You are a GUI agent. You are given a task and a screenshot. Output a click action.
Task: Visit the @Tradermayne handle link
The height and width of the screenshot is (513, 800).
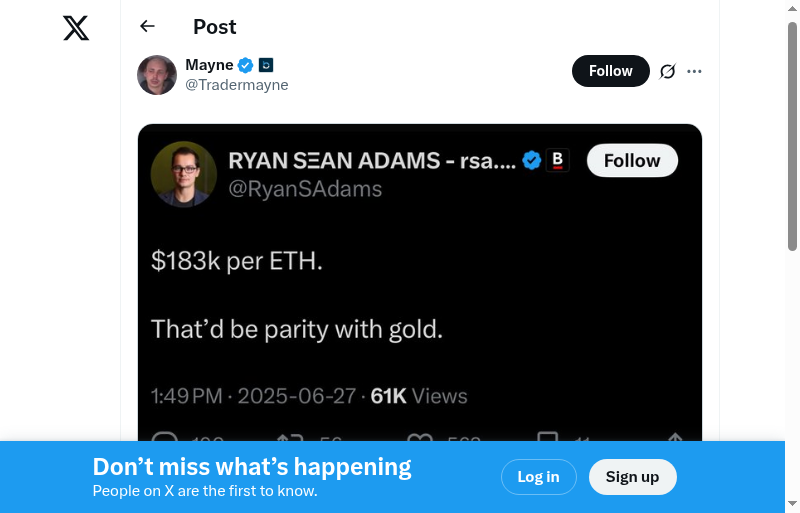237,85
